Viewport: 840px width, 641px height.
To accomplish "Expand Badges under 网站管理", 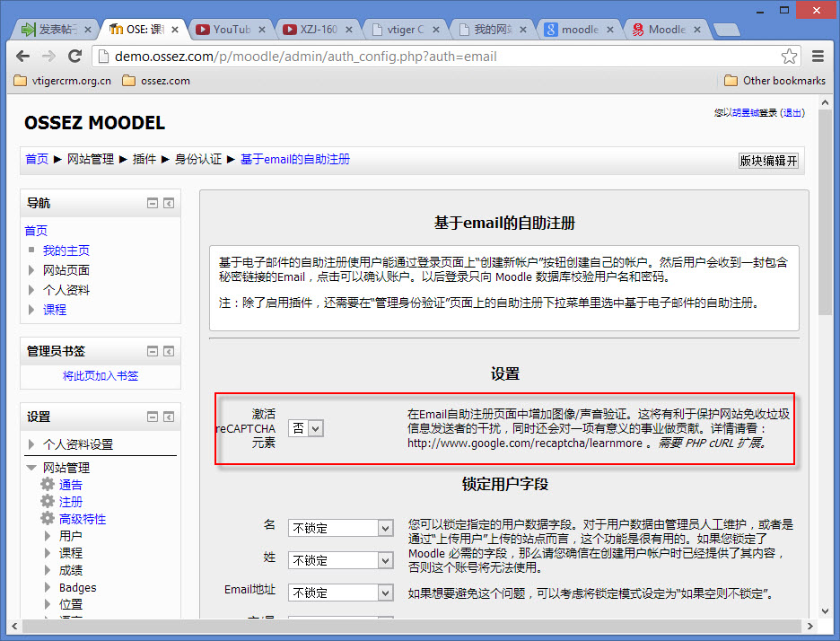I will coord(48,587).
